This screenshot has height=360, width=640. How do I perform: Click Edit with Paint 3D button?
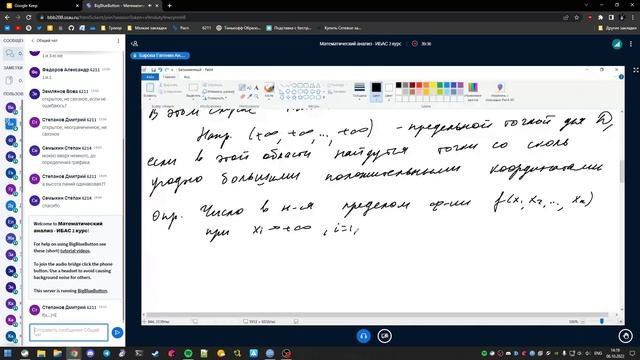tap(500, 91)
